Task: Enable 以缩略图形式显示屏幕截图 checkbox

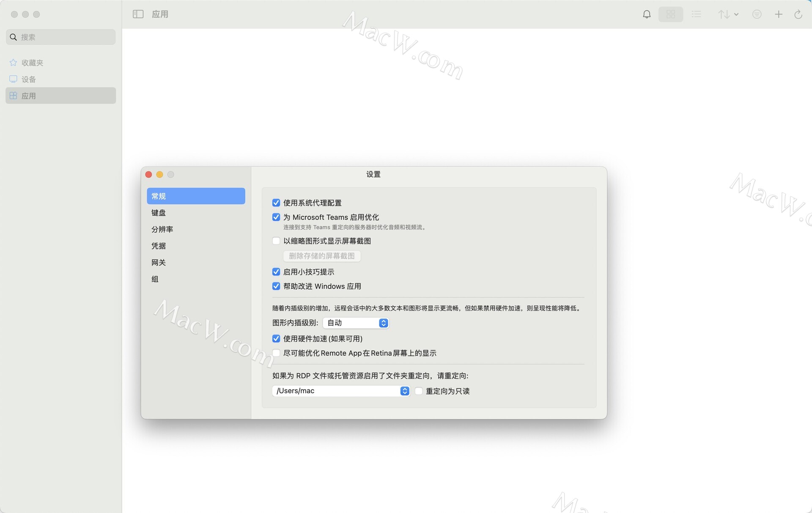Action: point(276,241)
